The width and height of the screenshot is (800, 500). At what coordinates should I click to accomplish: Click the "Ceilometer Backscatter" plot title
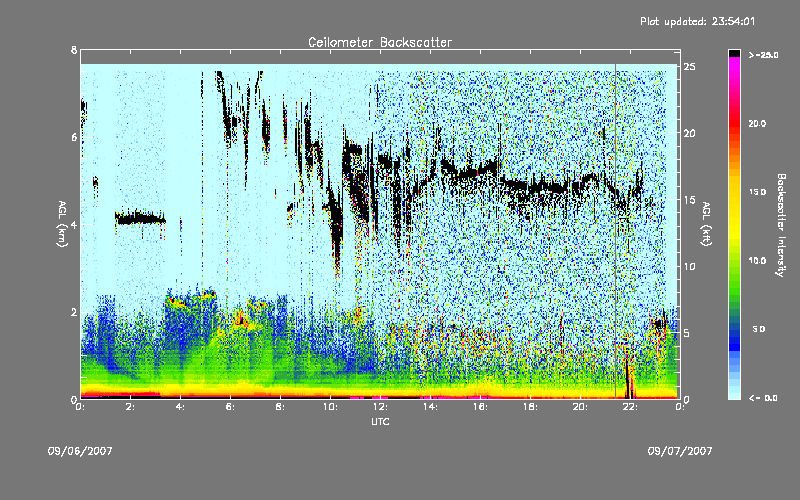[380, 42]
